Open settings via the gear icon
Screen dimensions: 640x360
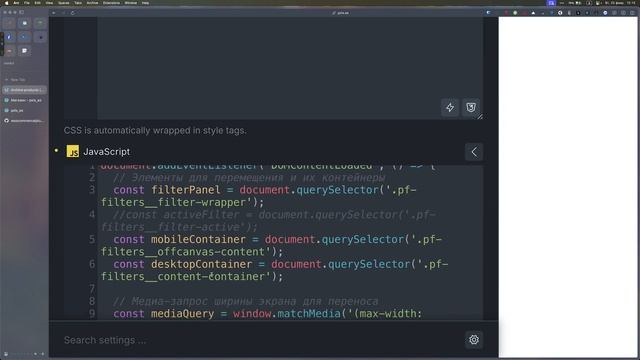coord(474,340)
